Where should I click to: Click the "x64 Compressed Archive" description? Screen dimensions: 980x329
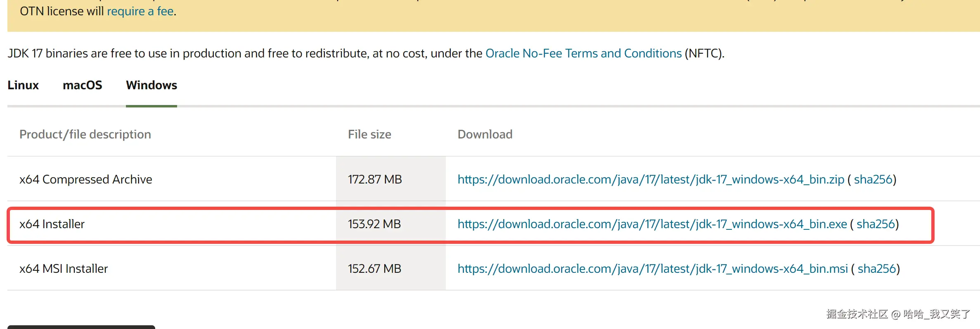pyautogui.click(x=86, y=179)
